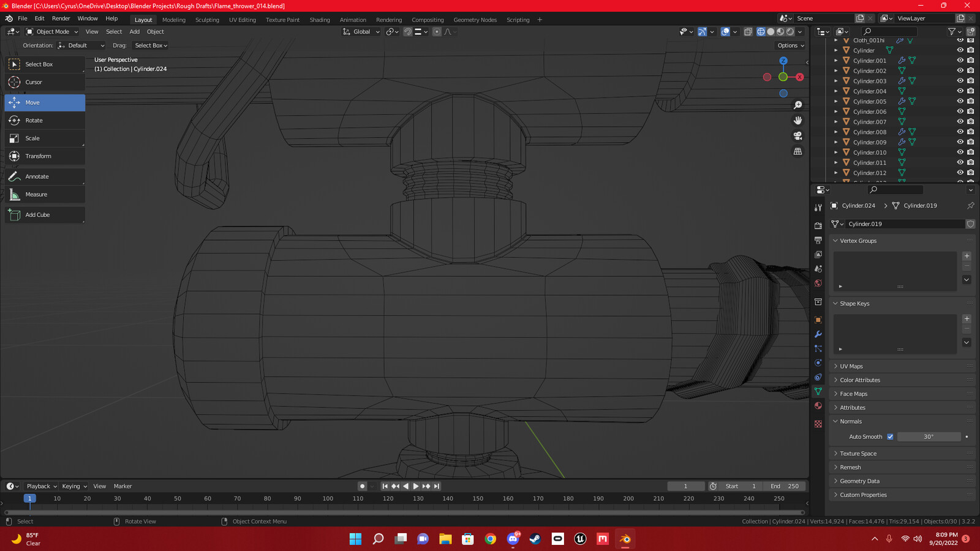Screen dimensions: 980x551
Task: Expand Cylinder.002 in the outliner tree
Action: pos(836,70)
